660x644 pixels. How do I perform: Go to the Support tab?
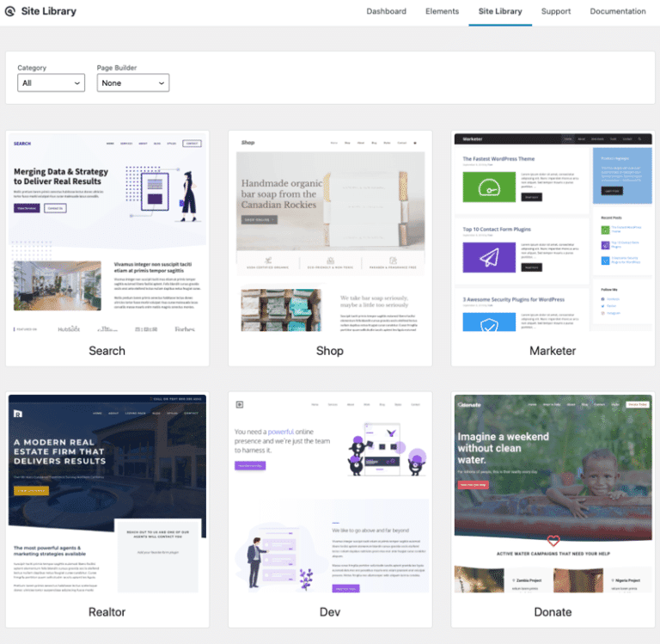[x=556, y=12]
